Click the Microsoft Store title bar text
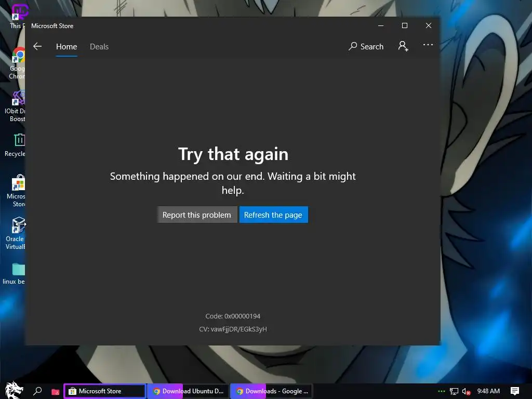Image resolution: width=532 pixels, height=399 pixels. pyautogui.click(x=52, y=26)
